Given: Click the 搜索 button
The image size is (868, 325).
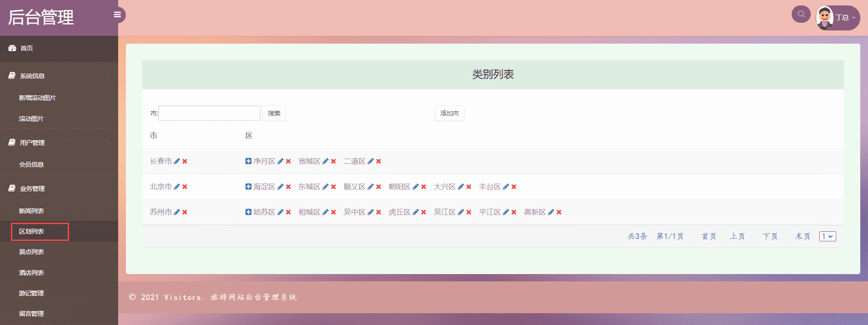Looking at the screenshot, I should 274,113.
